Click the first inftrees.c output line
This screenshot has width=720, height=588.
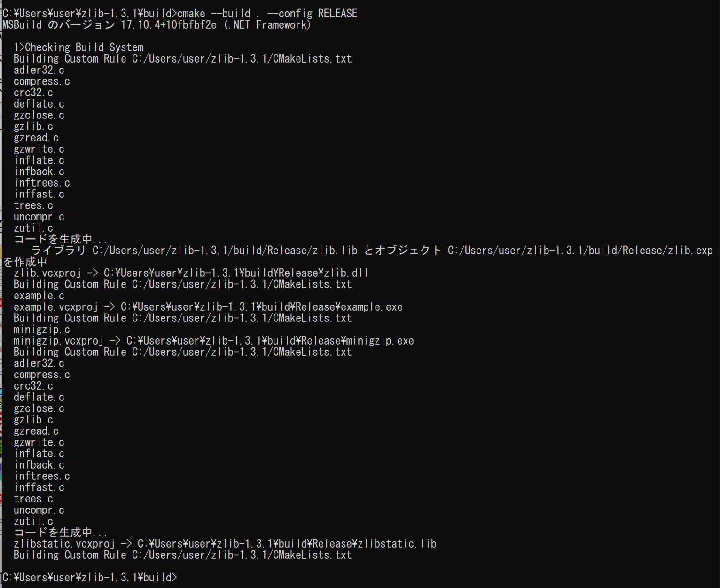42,183
